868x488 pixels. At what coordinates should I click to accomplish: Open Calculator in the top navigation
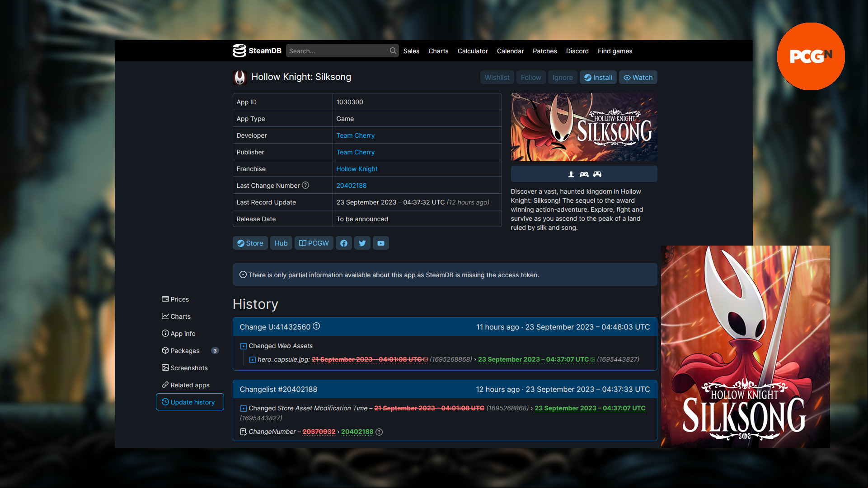473,51
